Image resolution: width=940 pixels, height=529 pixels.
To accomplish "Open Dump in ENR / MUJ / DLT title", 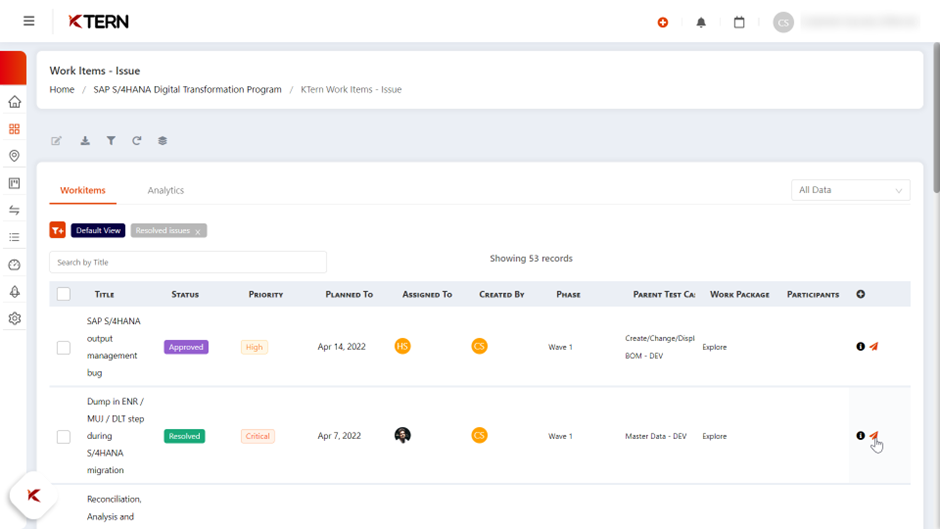I will [x=116, y=435].
